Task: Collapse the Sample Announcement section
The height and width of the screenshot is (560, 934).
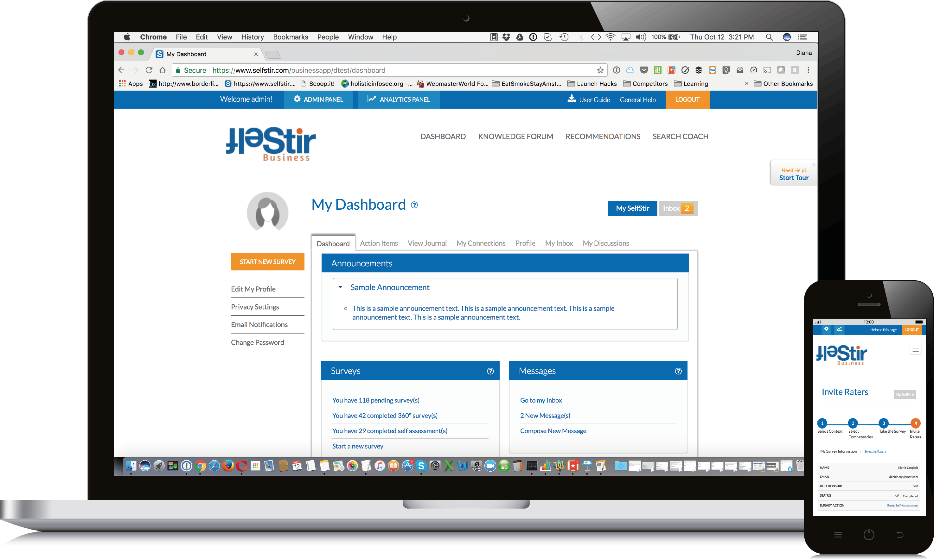Action: point(340,288)
